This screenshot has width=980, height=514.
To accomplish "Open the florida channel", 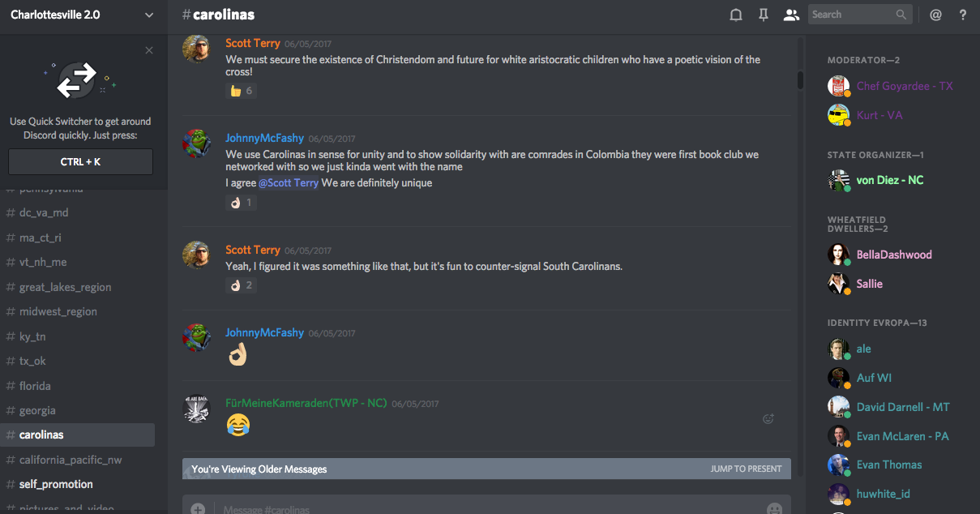I will [35, 386].
